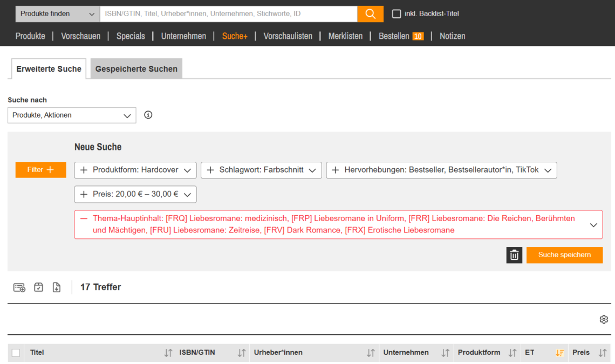Toggle the orange ET sort icon
The width and height of the screenshot is (615, 364).
(559, 353)
